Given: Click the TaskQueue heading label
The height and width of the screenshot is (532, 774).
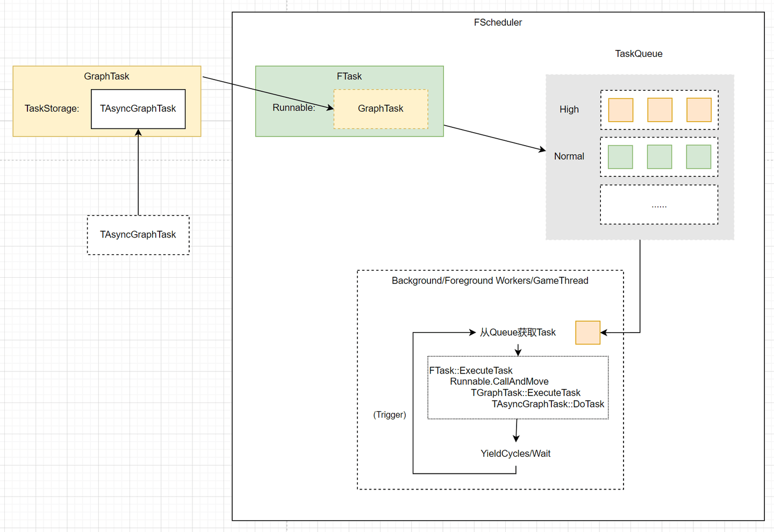Looking at the screenshot, I should [x=639, y=54].
